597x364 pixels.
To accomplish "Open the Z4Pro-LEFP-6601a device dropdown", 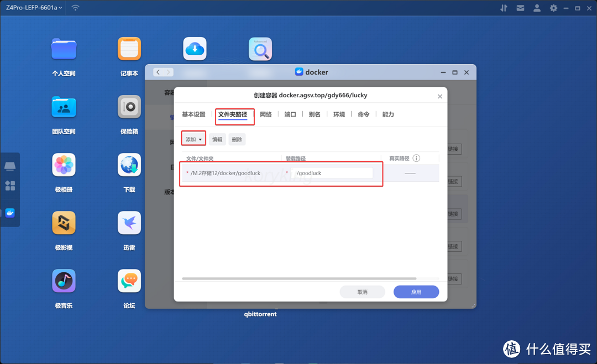I will click(x=33, y=8).
